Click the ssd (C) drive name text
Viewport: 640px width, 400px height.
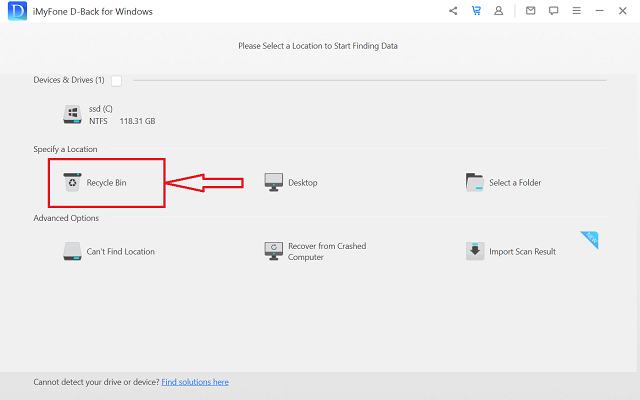(x=101, y=109)
